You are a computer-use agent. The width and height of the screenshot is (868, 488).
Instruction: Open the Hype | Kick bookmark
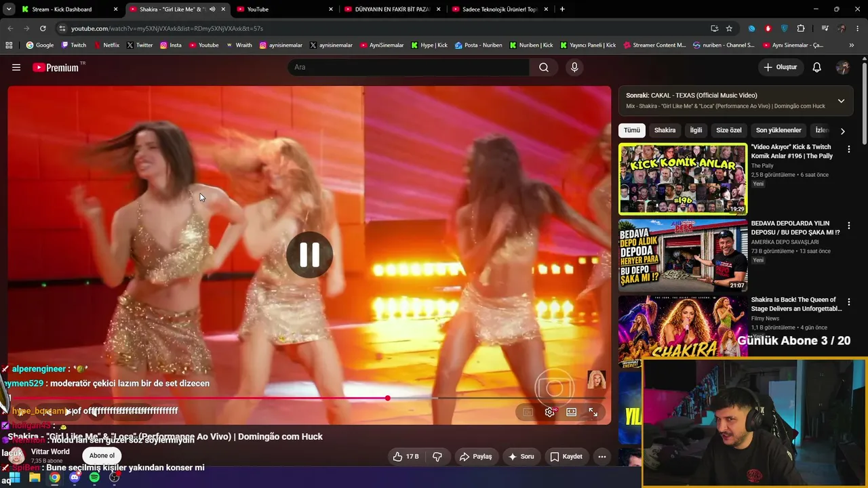pyautogui.click(x=429, y=45)
